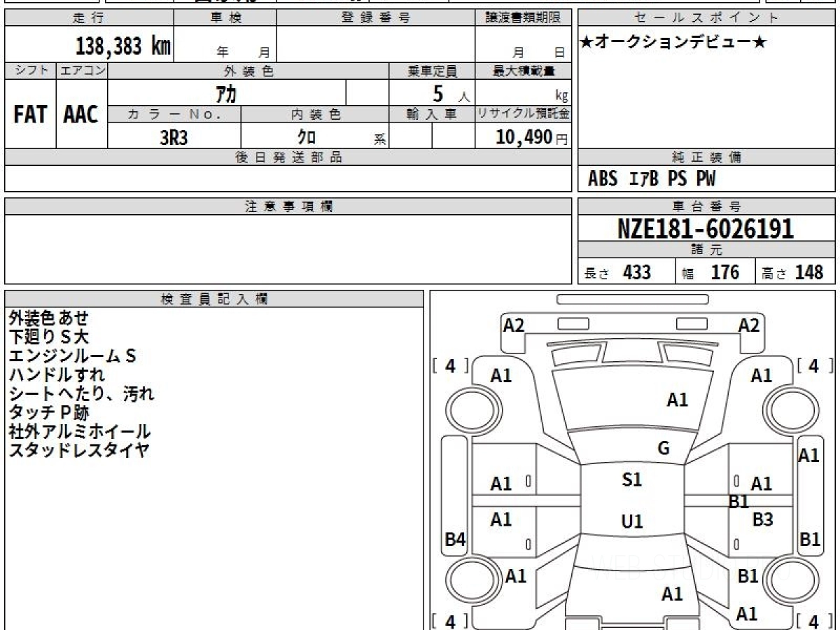840x630 pixels.
Task: Click the air conditioner value "AAC"
Action: click(x=81, y=114)
